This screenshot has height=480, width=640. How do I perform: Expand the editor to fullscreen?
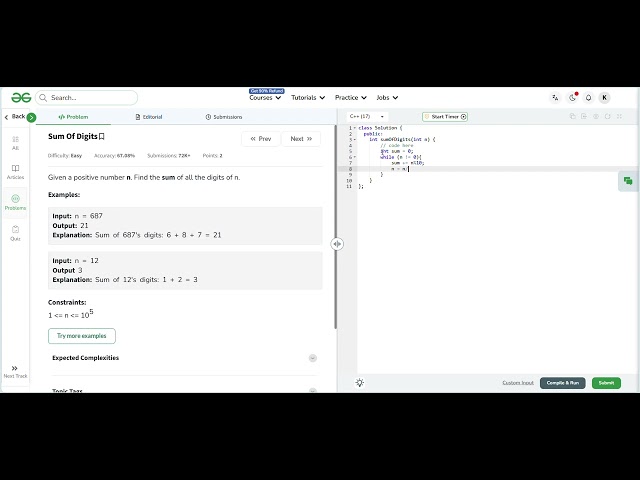tap(619, 116)
